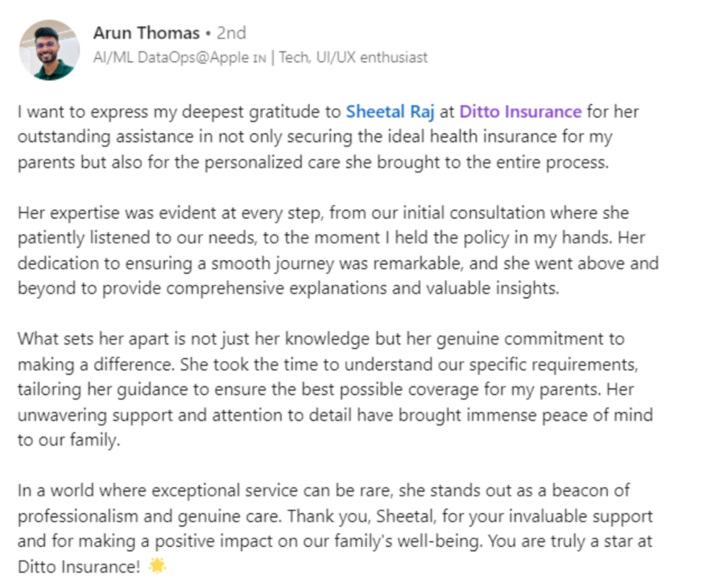Click the "IN" flag icon in the headline
Image resolution: width=707 pixels, height=588 pixels.
(262, 58)
